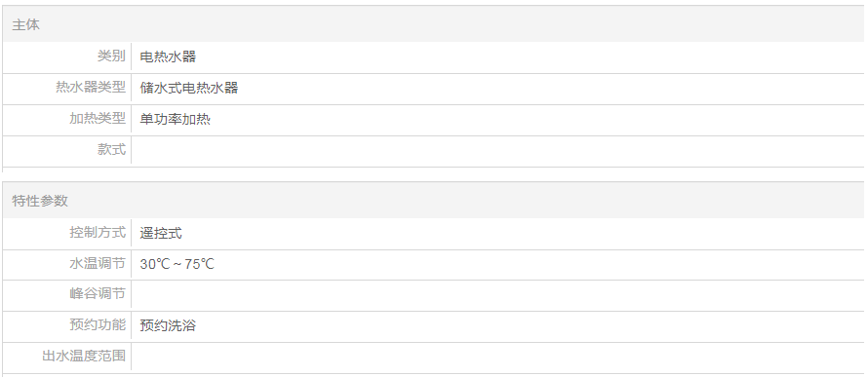868x377 pixels.
Task: Click the empty value cell beside 款式
Action: point(498,150)
